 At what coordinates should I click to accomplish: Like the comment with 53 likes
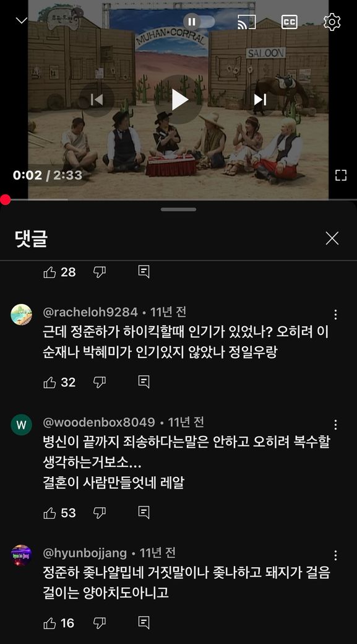[x=49, y=513]
